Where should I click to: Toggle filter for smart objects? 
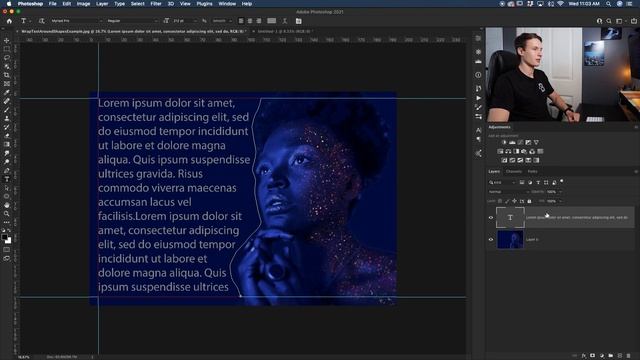click(x=554, y=182)
